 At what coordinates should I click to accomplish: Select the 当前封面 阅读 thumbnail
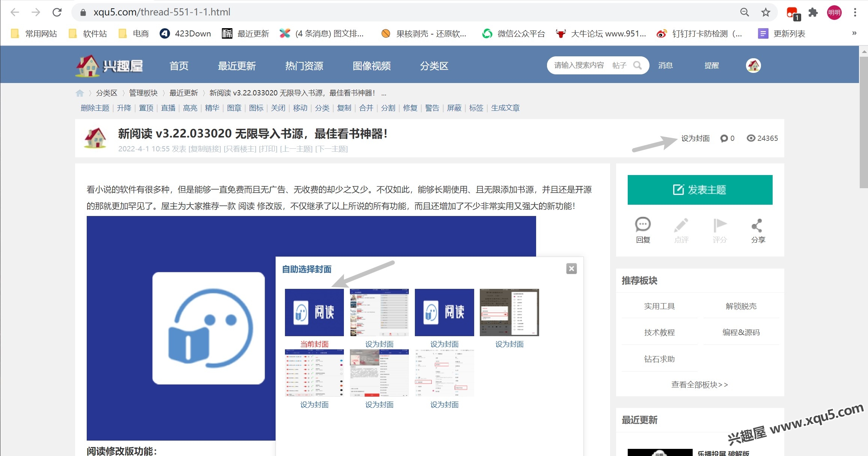pyautogui.click(x=314, y=312)
